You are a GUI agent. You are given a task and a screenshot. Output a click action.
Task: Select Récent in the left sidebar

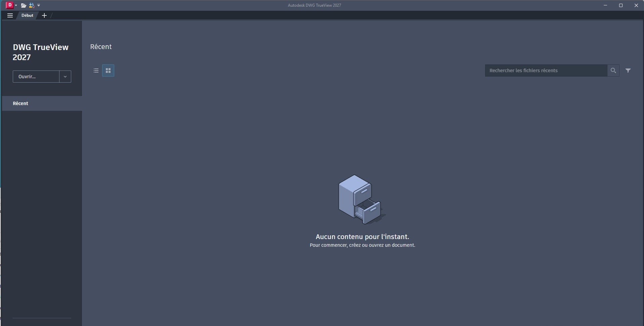click(x=20, y=103)
